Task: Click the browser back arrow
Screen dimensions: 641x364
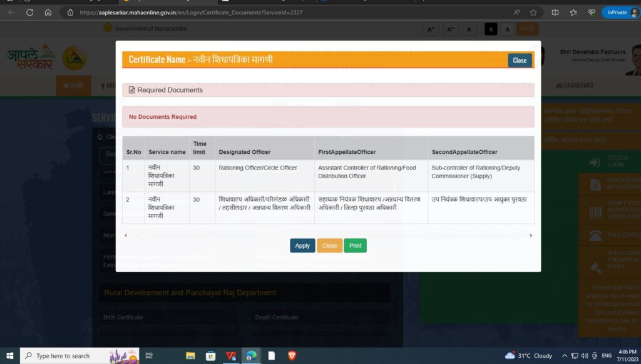Action: point(11,12)
